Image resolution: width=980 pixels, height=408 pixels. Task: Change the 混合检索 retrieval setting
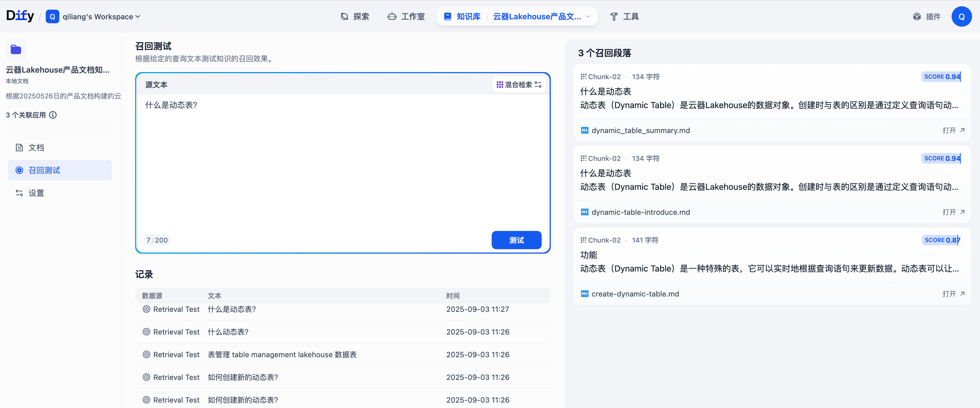pos(519,85)
